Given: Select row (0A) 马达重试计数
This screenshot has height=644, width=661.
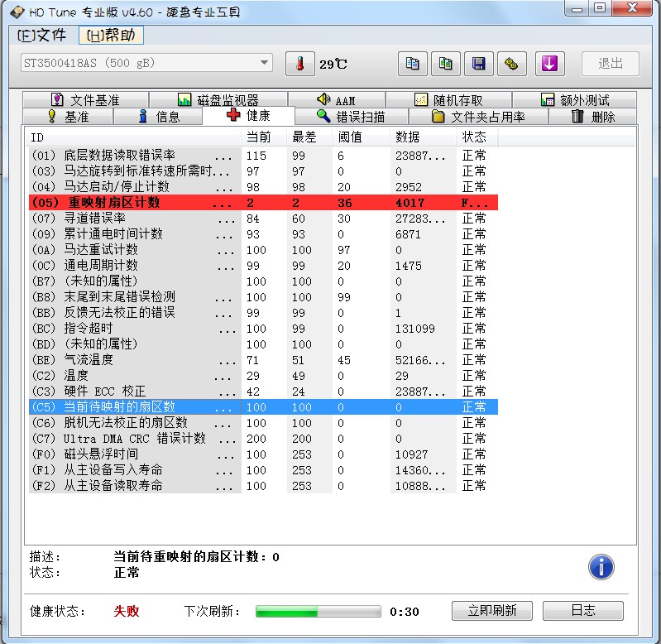Looking at the screenshot, I should click(263, 250).
